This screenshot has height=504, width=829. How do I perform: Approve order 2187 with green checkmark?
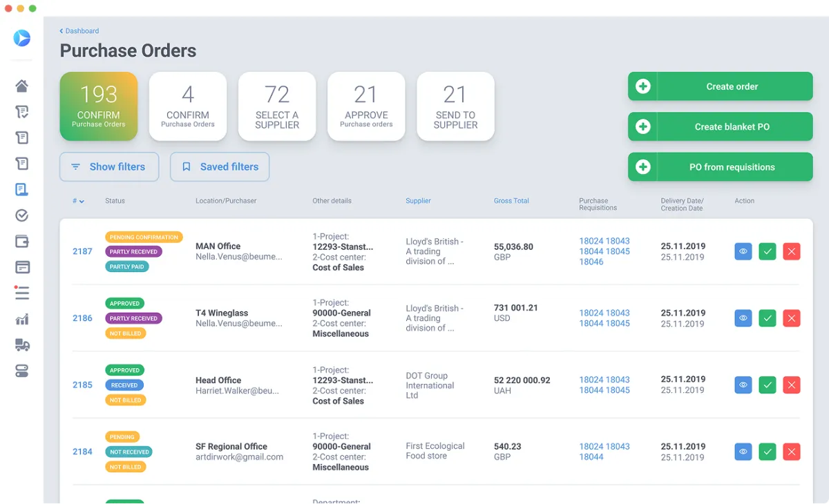768,251
